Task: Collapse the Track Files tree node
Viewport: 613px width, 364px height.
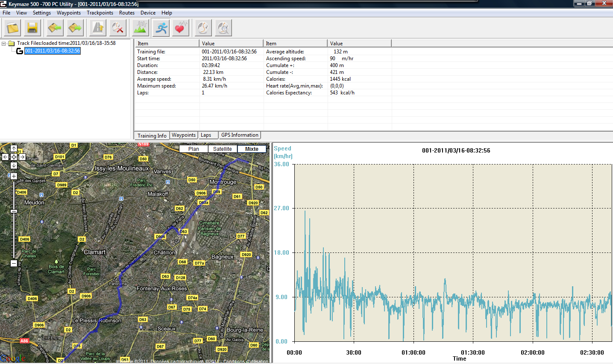Action: (3, 44)
